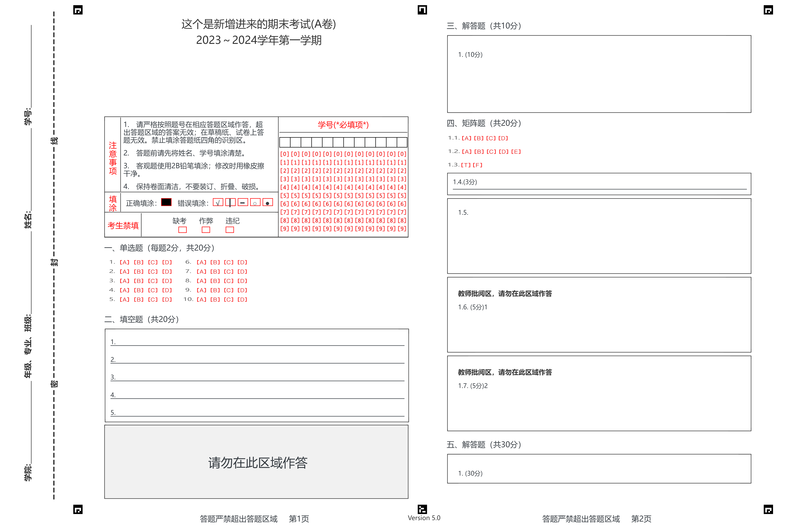Fill bubble [C] for single-choice question 10
Image resolution: width=812 pixels, height=528 pixels.
click(x=229, y=299)
